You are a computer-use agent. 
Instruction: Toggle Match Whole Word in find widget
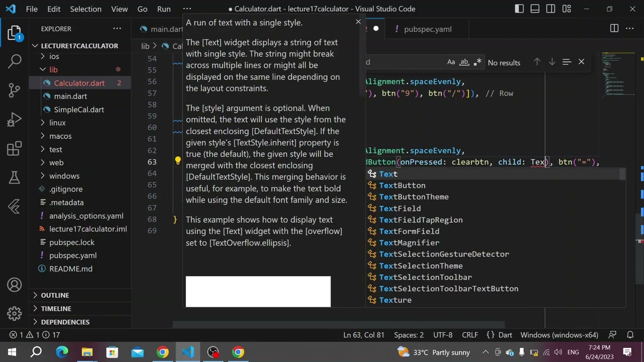pos(464,62)
